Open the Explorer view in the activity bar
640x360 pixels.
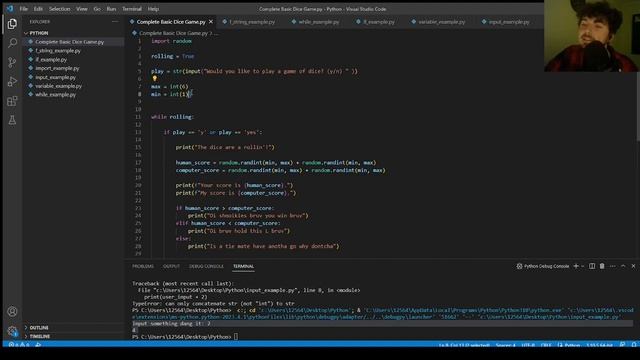pos(12,24)
